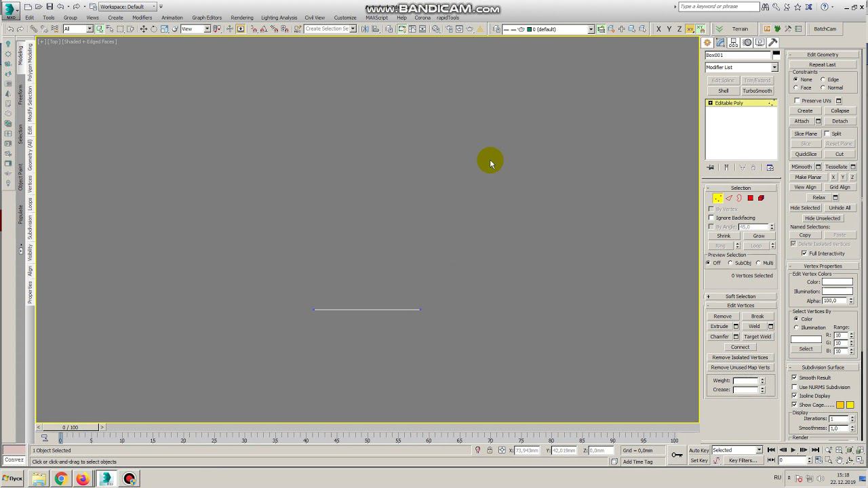Choose SubObj preview selection
This screenshot has width=868, height=488.
pos(730,263)
